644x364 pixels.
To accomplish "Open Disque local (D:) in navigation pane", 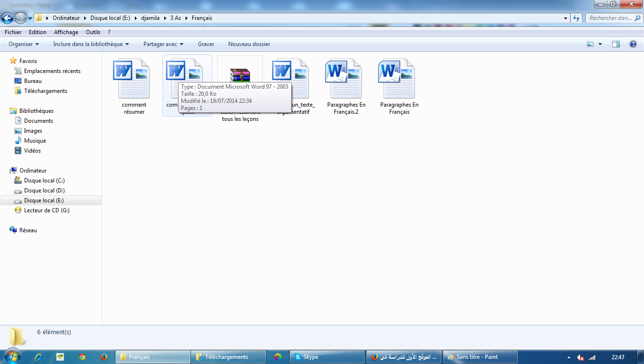I will 45,191.
